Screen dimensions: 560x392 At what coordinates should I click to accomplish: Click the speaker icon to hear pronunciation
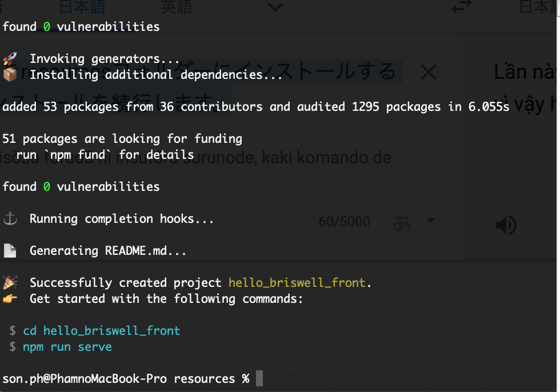click(x=505, y=225)
